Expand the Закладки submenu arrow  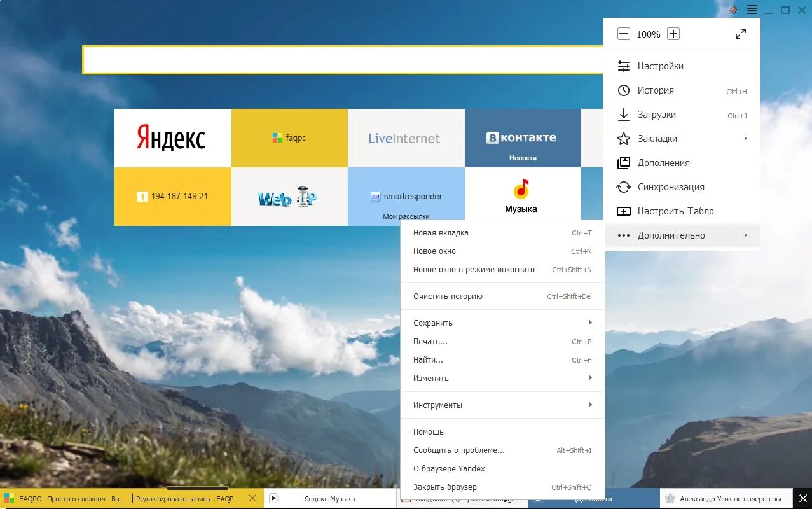coord(746,139)
